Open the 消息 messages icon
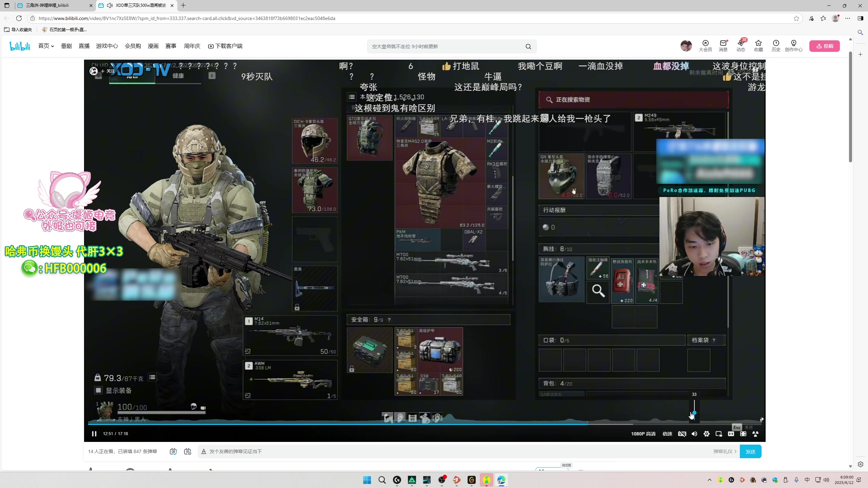This screenshot has width=868, height=488. (723, 46)
